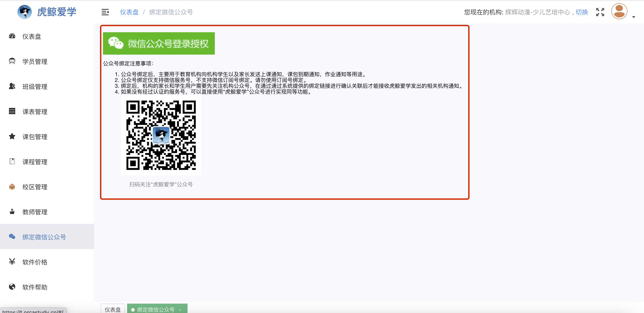This screenshot has width=644, height=313.
Task: Close the 绑定微信公众号 bottom tab
Action: 180,310
